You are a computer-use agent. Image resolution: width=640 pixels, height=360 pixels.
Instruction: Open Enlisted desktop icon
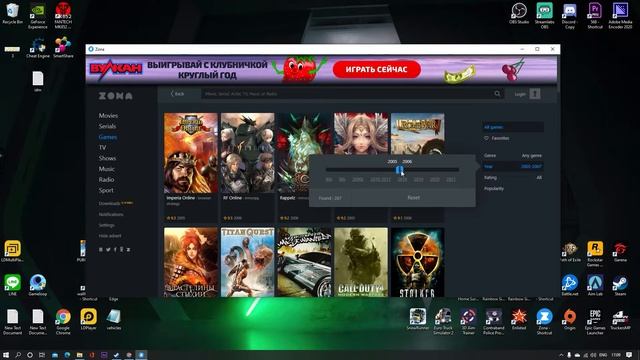[x=519, y=319]
